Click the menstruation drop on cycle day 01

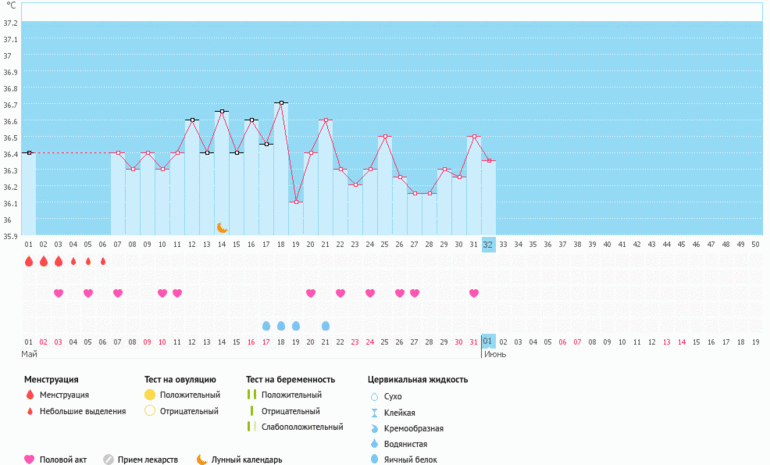pyautogui.click(x=28, y=261)
